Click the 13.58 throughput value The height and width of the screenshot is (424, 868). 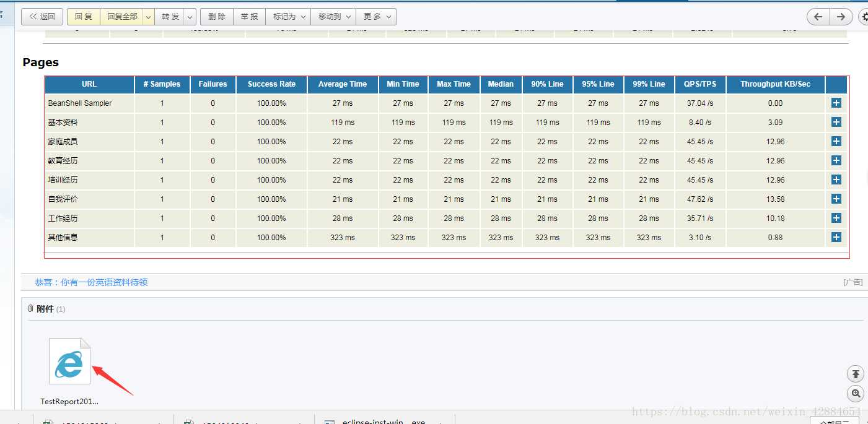pos(775,199)
